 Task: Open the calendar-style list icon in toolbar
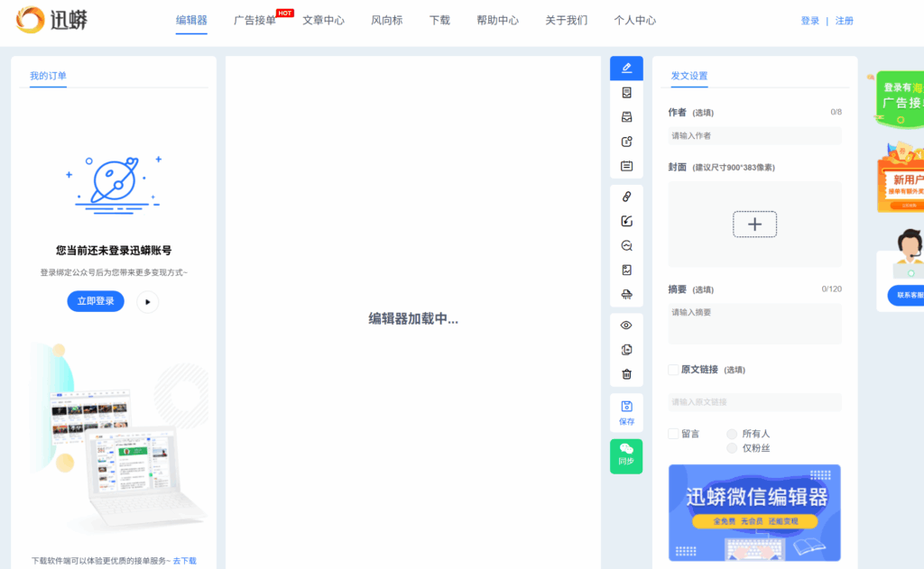point(626,166)
